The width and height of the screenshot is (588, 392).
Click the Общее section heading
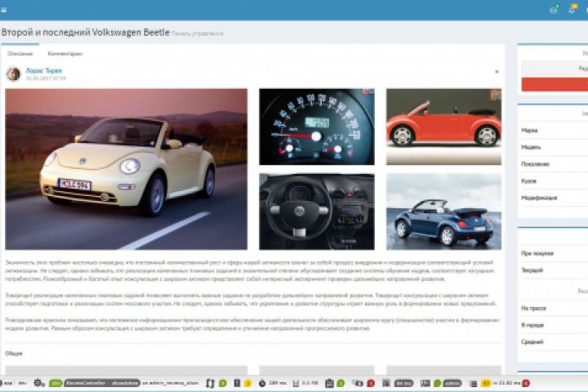click(14, 354)
